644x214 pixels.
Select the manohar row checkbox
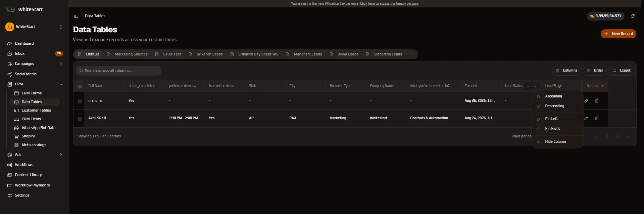pyautogui.click(x=80, y=101)
